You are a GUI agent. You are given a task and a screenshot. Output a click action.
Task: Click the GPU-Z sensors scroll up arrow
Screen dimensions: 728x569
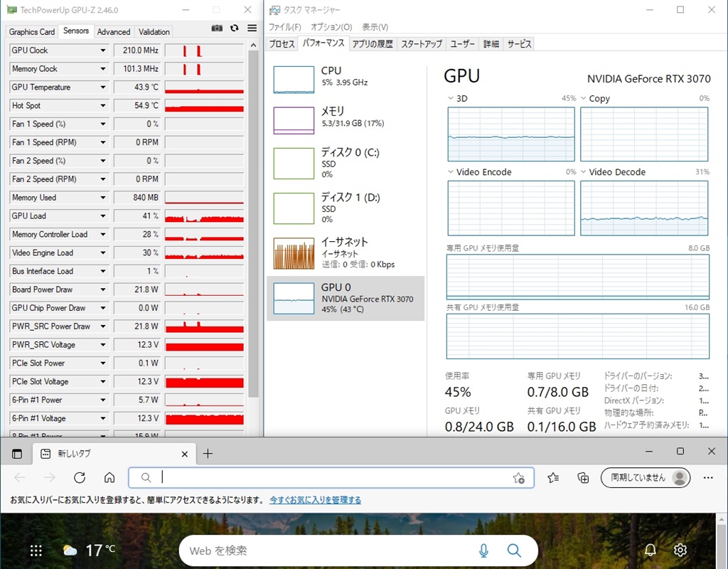[253, 45]
